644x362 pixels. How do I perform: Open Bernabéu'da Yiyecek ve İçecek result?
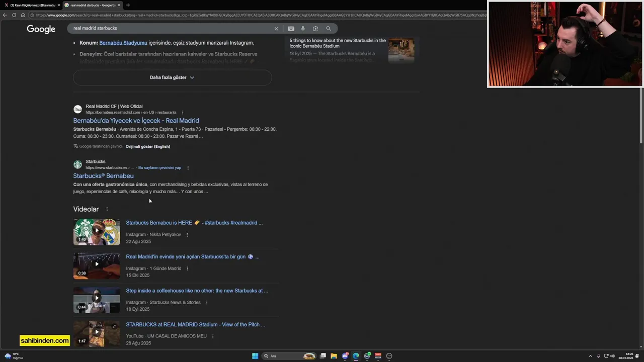[136, 121]
